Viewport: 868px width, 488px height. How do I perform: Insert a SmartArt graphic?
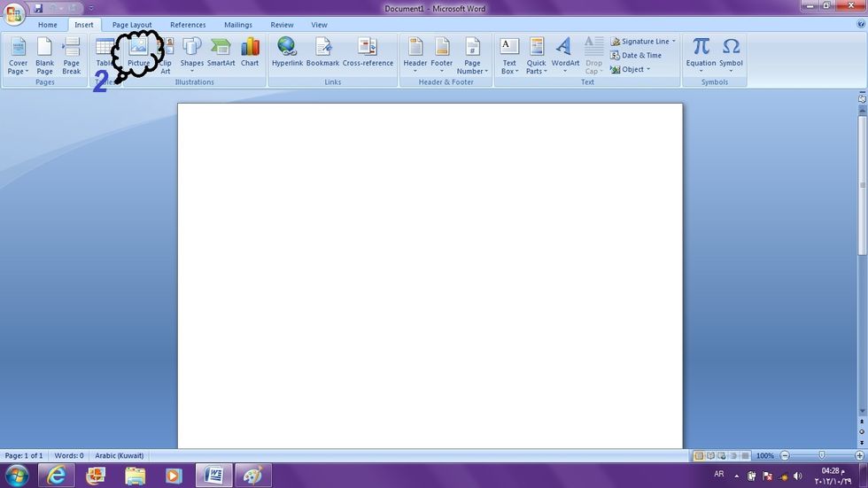(221, 52)
